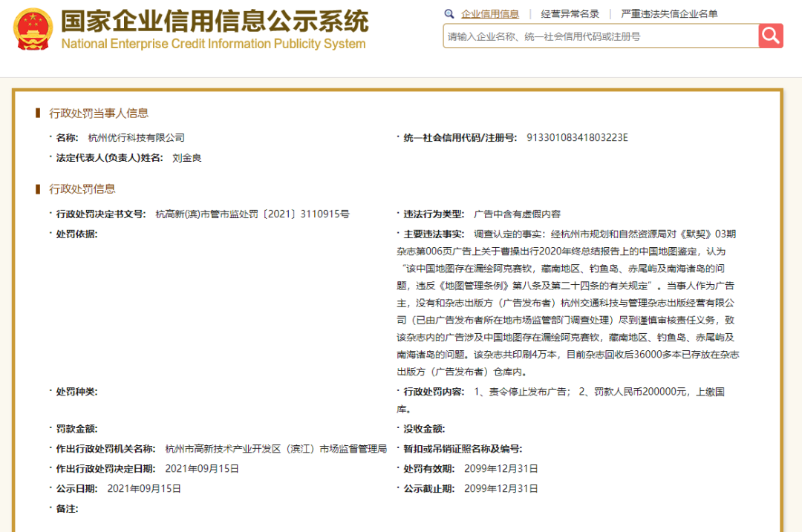The width and height of the screenshot is (802, 532).
Task: Click violation type 广告中含有虚假内容
Action: tap(517, 214)
